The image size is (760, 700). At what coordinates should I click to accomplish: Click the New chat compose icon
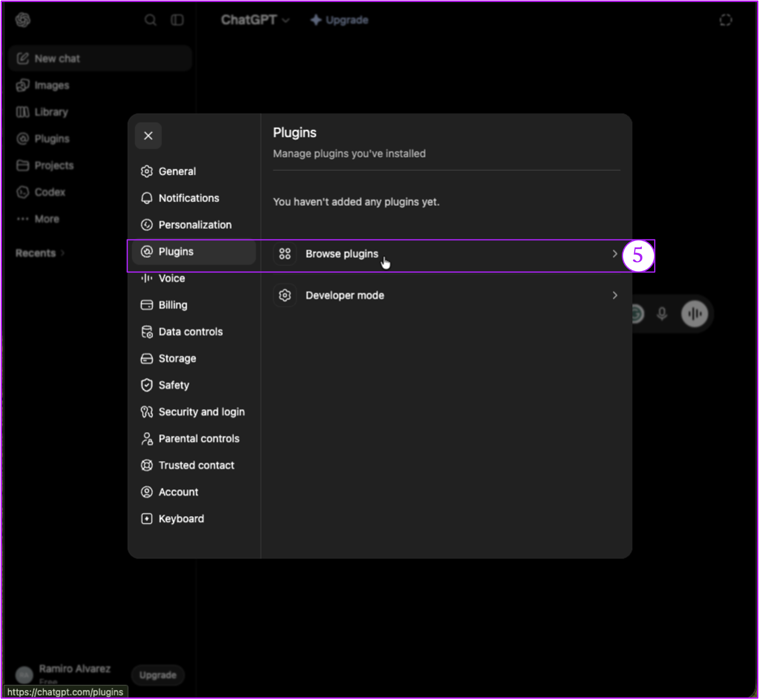point(23,58)
